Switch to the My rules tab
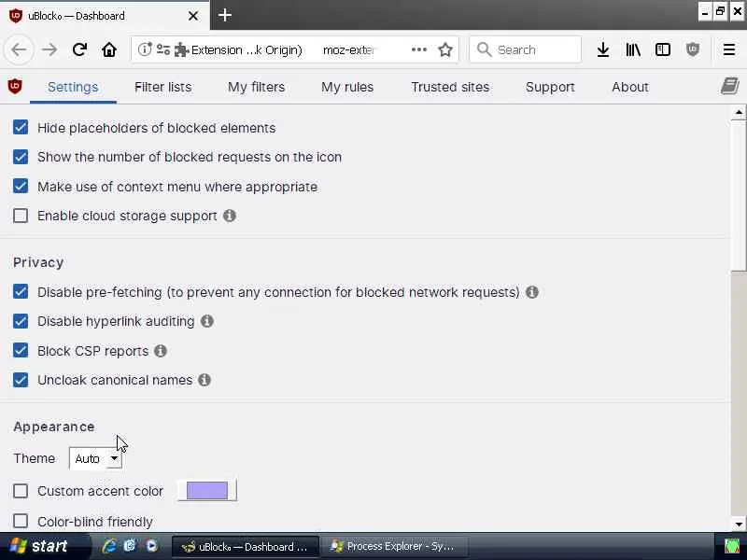 pyautogui.click(x=347, y=87)
